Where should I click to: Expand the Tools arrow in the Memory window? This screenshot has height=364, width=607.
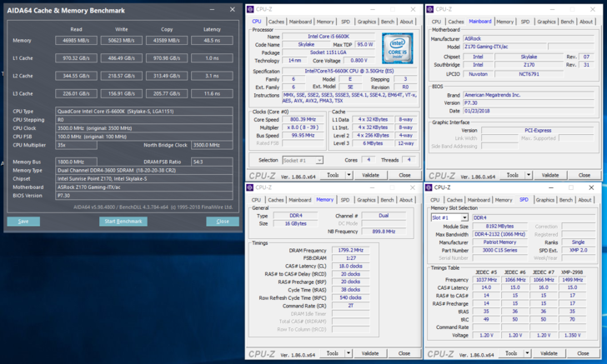click(349, 353)
